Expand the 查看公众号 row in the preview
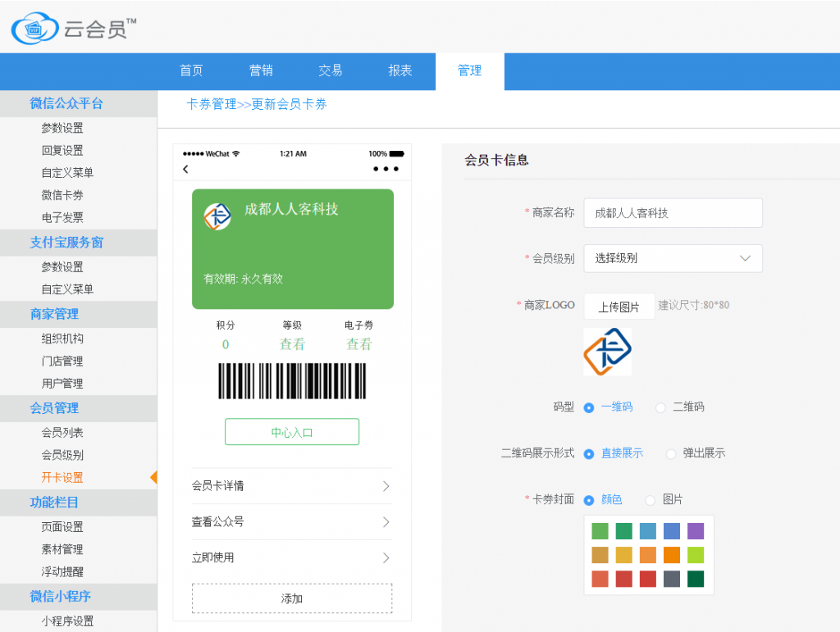840x632 pixels. (x=291, y=522)
